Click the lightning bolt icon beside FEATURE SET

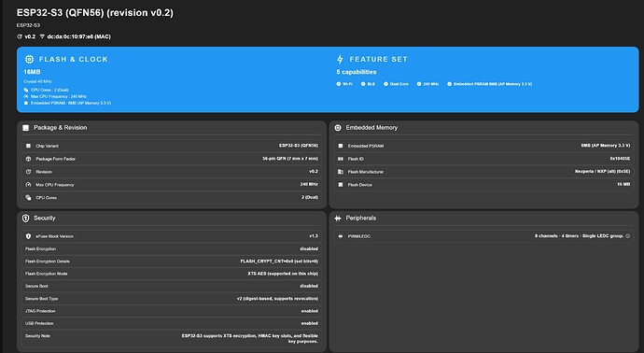340,59
